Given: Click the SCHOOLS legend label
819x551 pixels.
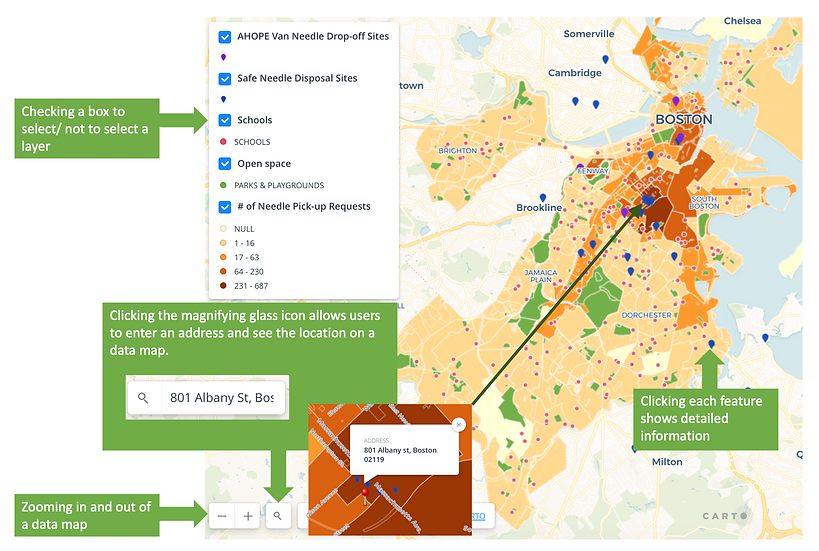Looking at the screenshot, I should coord(252,142).
